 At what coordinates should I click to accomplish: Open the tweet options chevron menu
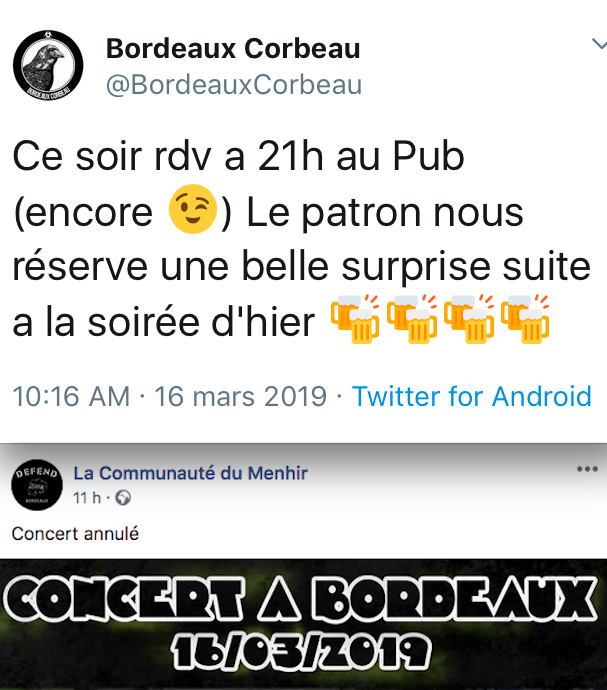600,44
